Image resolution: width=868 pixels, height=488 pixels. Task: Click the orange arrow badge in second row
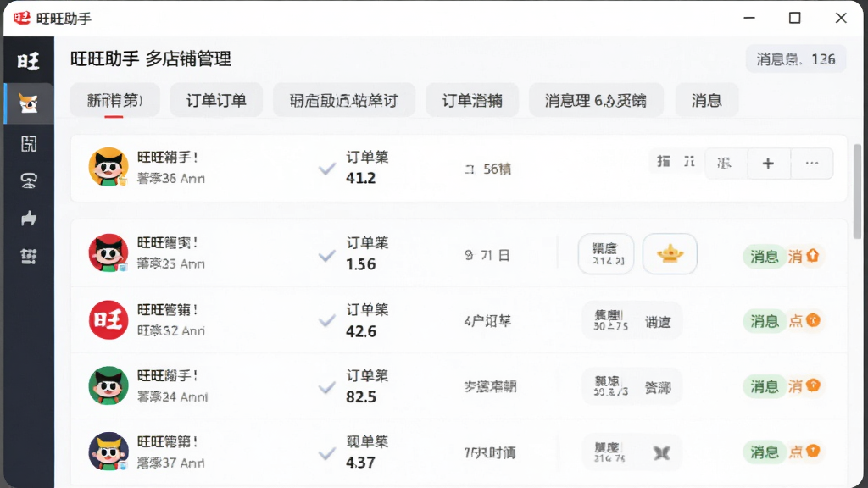[813, 256]
